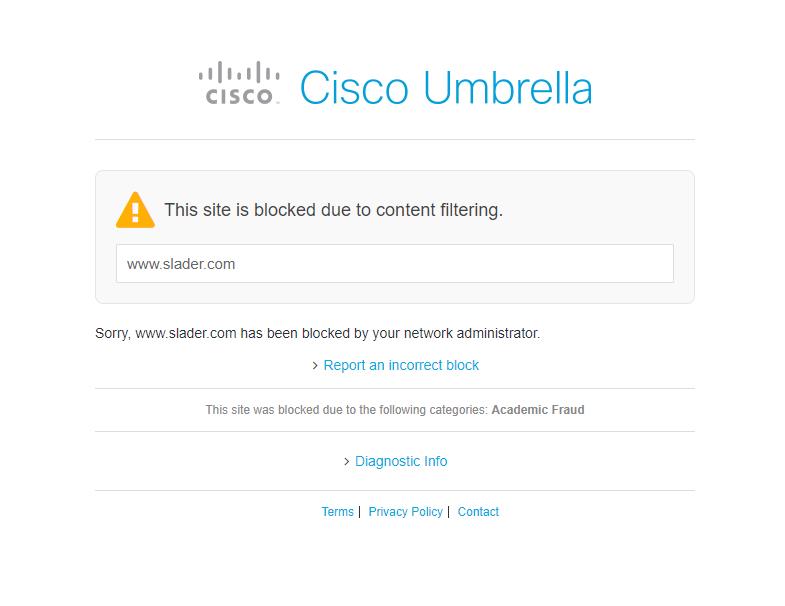
Task: Click the 'network administrator' phrase
Action: [472, 333]
